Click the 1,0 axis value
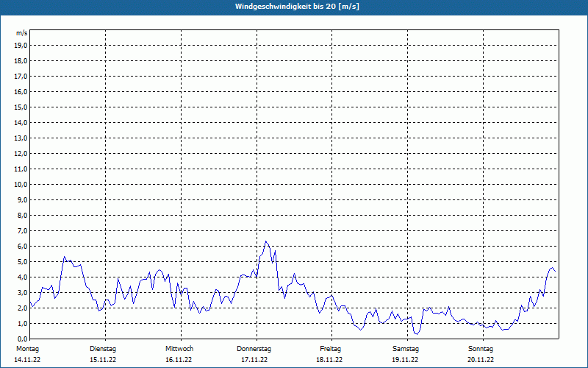The image size is (588, 368). coord(22,323)
